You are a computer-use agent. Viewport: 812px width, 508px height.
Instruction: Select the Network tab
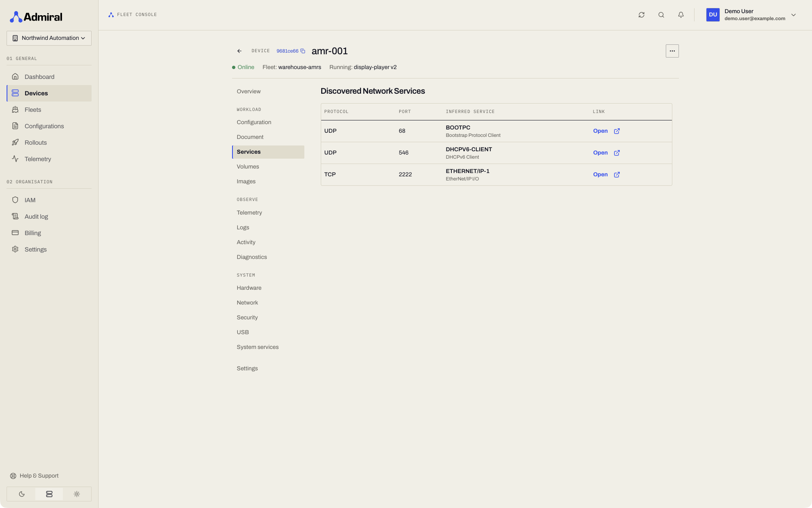click(x=268, y=303)
